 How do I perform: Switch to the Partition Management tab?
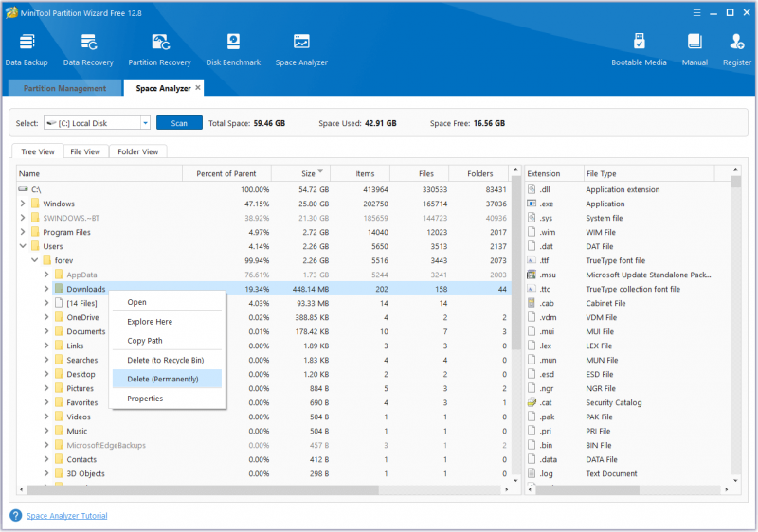tap(64, 88)
